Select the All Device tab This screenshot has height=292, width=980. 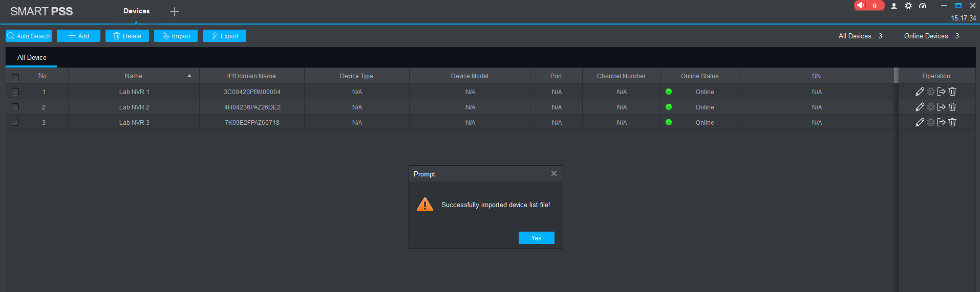pyautogui.click(x=32, y=57)
